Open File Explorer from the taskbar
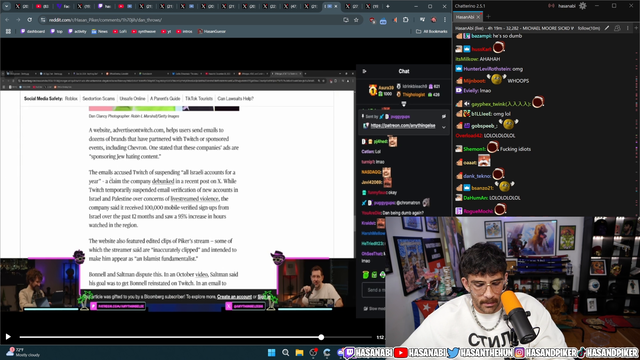This screenshot has height=360, width=640. (299, 353)
